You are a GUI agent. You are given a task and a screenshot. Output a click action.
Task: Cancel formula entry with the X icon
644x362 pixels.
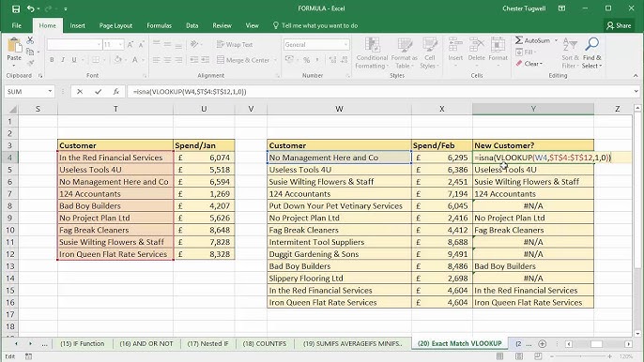point(80,92)
